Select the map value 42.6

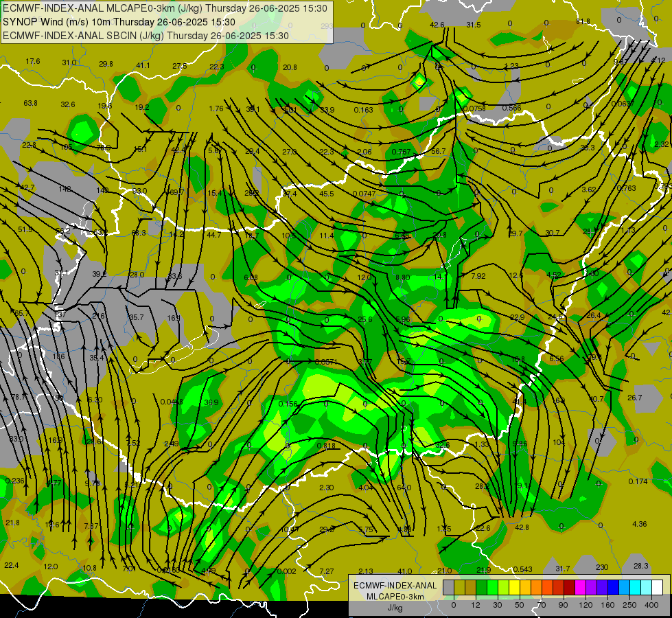437,25
